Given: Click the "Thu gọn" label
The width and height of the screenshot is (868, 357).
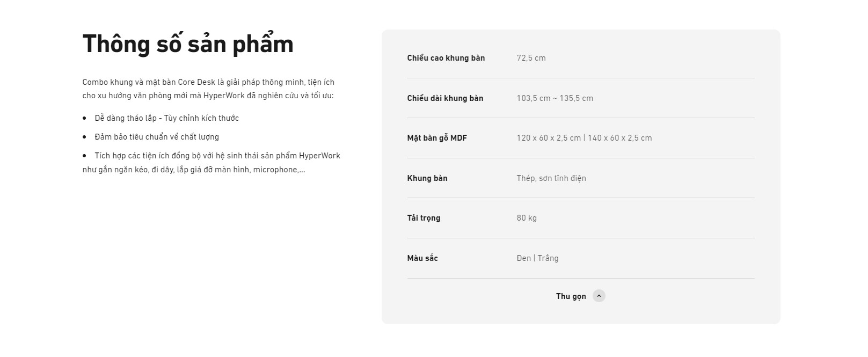Looking at the screenshot, I should [x=571, y=296].
